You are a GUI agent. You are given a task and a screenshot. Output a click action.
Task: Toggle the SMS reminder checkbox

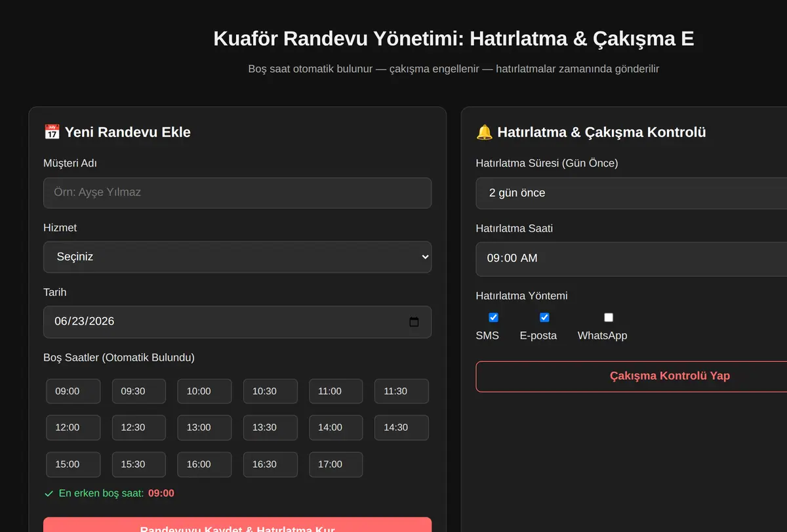click(493, 317)
